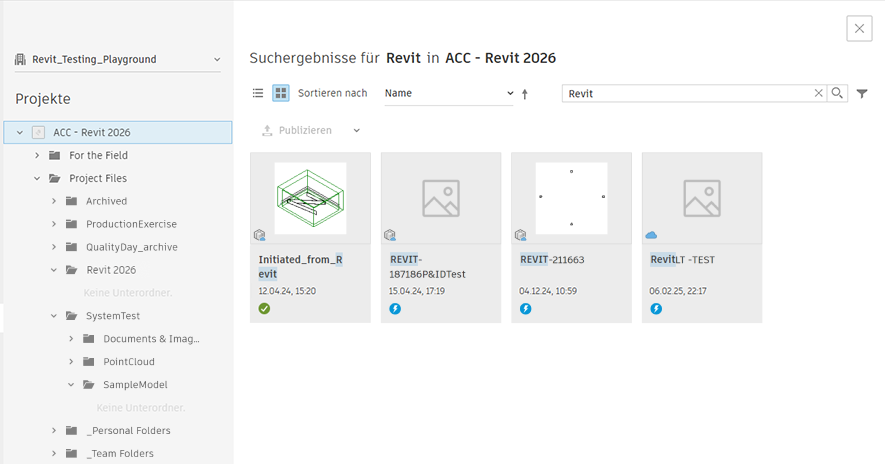Open the Initiated_from_Revit model thumbnail
Screen dimensions: 885x464
[310, 198]
